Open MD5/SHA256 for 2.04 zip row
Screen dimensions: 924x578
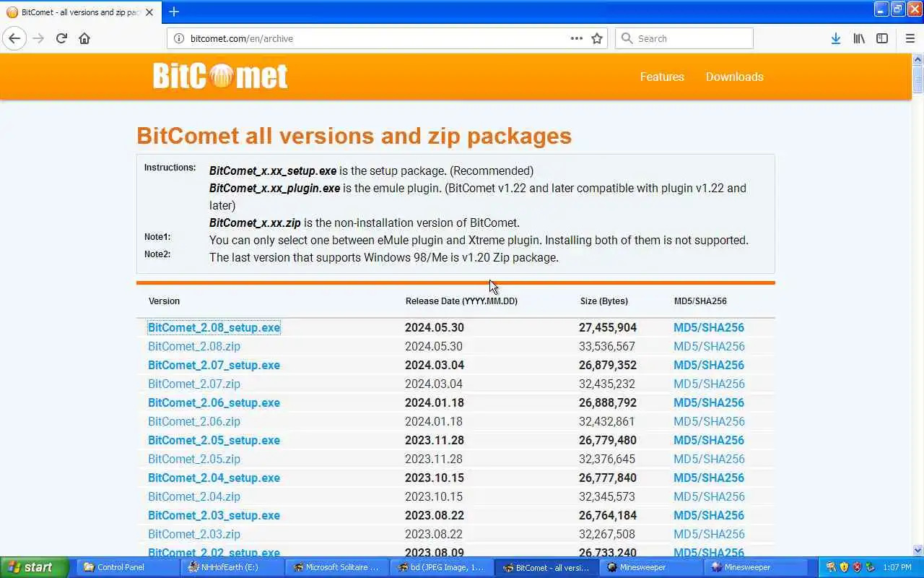(x=709, y=496)
